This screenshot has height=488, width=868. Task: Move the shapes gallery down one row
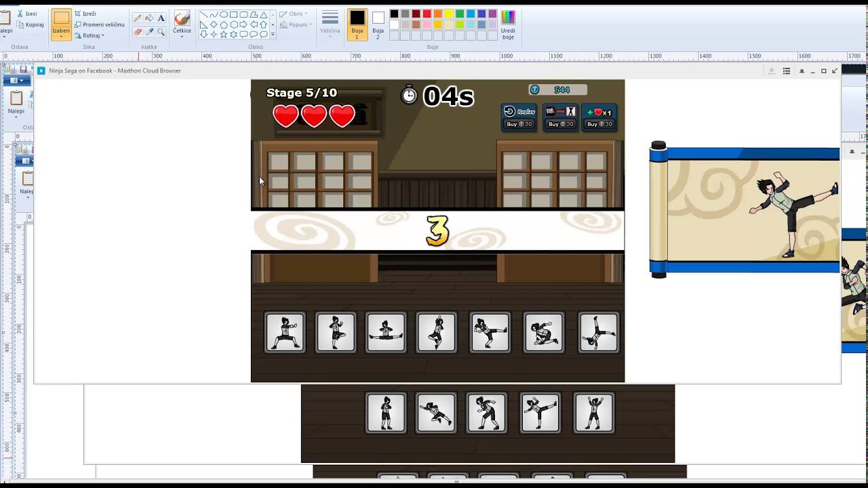point(273,25)
